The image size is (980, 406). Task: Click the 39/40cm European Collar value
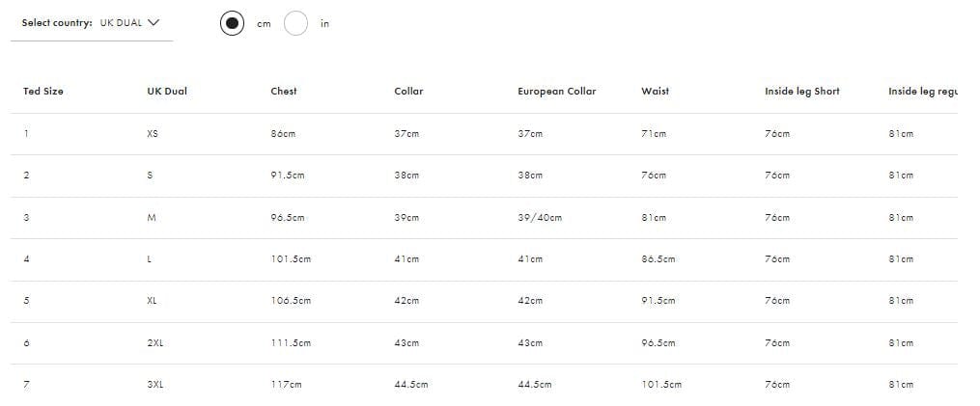[x=540, y=218]
